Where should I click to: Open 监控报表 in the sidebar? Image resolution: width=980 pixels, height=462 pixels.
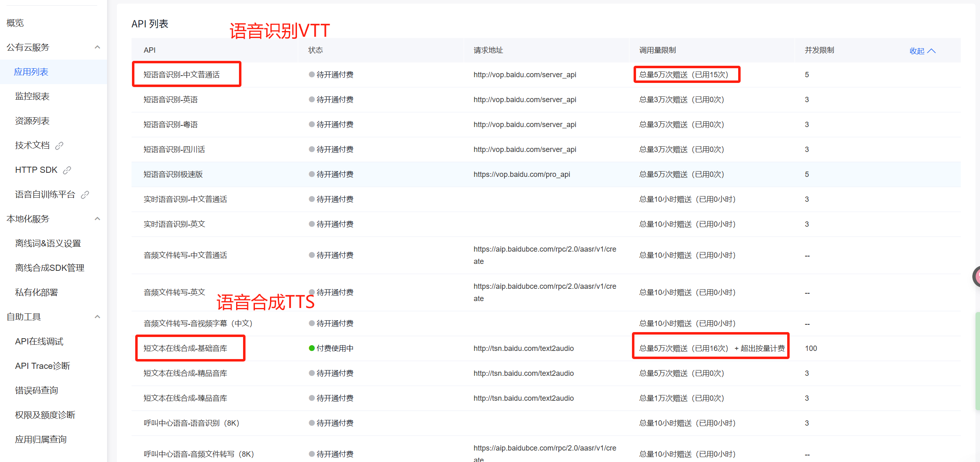tap(32, 96)
